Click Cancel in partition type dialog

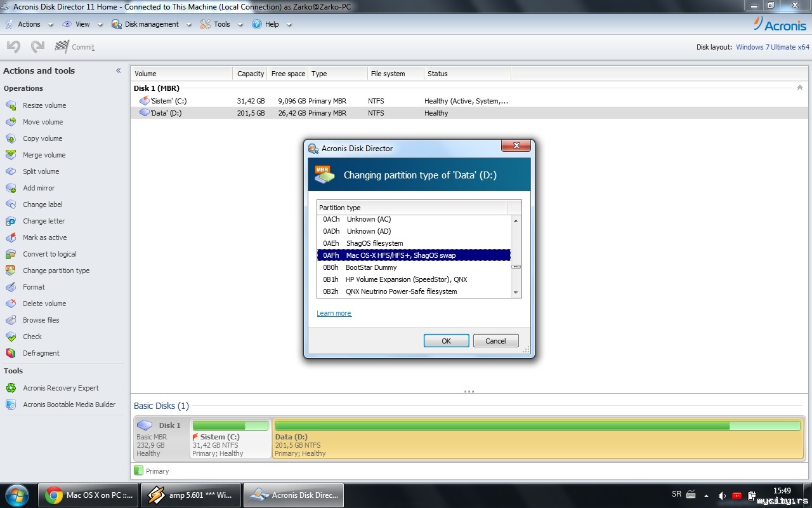[x=495, y=341]
